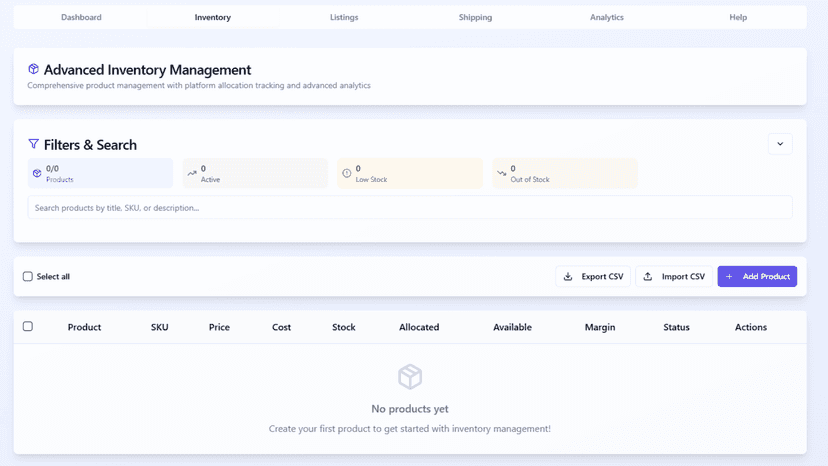Switch to the Inventory tab
This screenshot has height=466, width=828.
[212, 17]
